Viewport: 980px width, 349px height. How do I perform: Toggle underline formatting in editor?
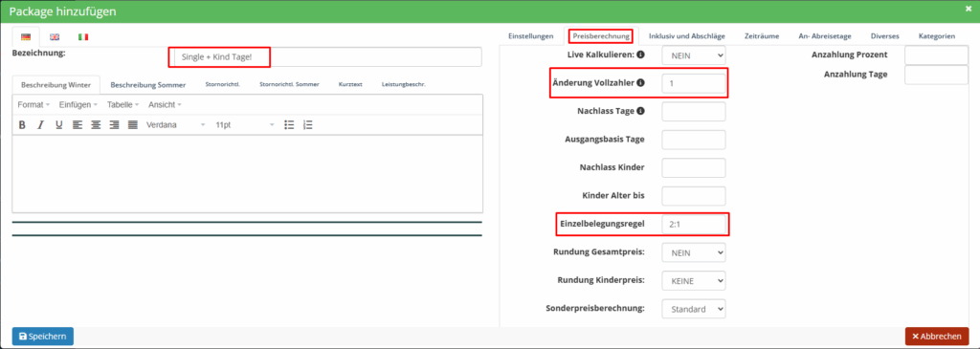click(58, 125)
